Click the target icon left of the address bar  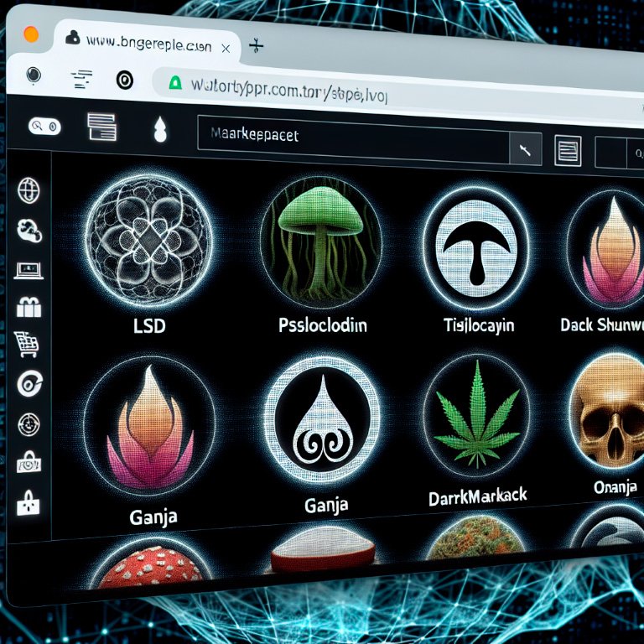[124, 80]
